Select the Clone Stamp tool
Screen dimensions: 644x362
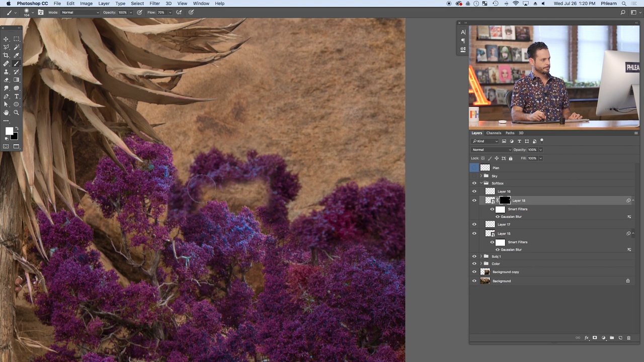click(x=6, y=71)
